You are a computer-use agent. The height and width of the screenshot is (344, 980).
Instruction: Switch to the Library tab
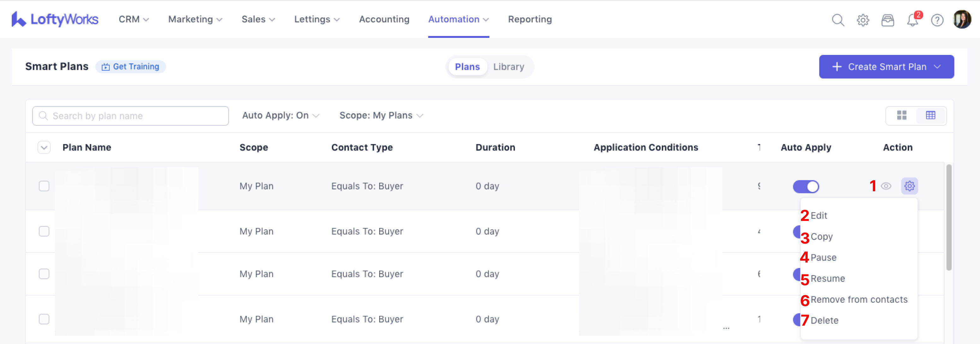point(508,67)
